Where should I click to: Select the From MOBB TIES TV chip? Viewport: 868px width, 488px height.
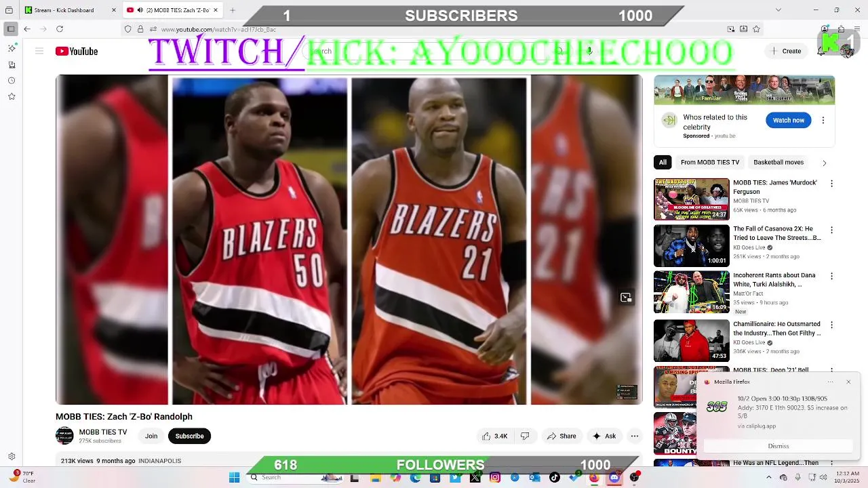point(710,163)
